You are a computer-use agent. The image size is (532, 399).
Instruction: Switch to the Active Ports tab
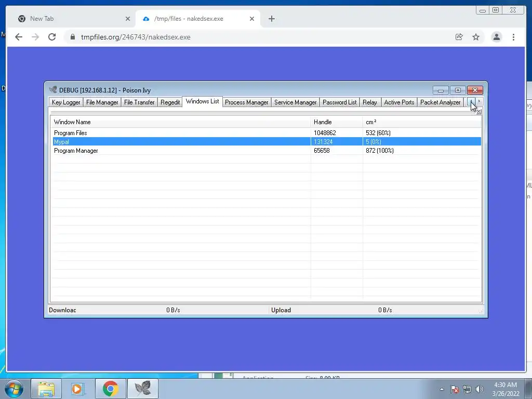click(399, 102)
